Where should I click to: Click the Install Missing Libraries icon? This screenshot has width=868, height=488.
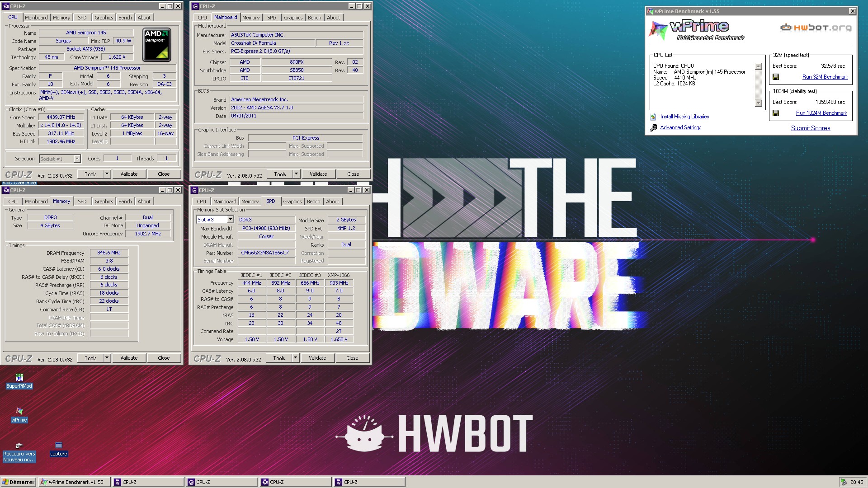point(653,117)
